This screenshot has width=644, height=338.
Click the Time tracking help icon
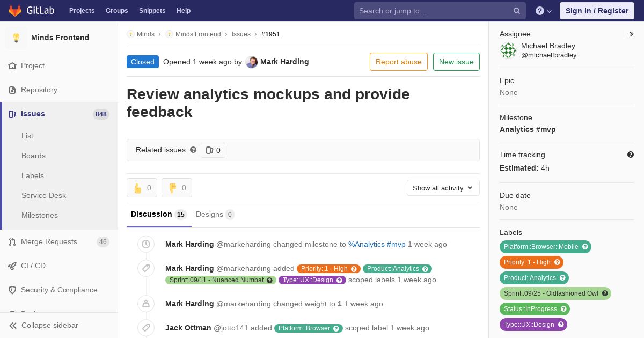(x=631, y=155)
